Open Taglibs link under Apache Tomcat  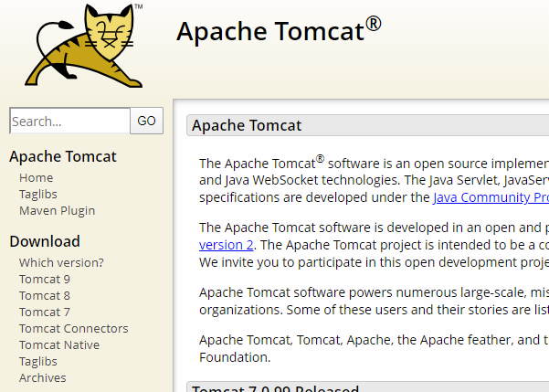tap(38, 194)
